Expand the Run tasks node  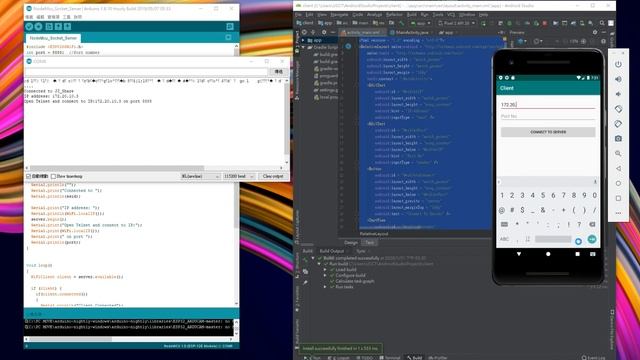click(x=325, y=287)
